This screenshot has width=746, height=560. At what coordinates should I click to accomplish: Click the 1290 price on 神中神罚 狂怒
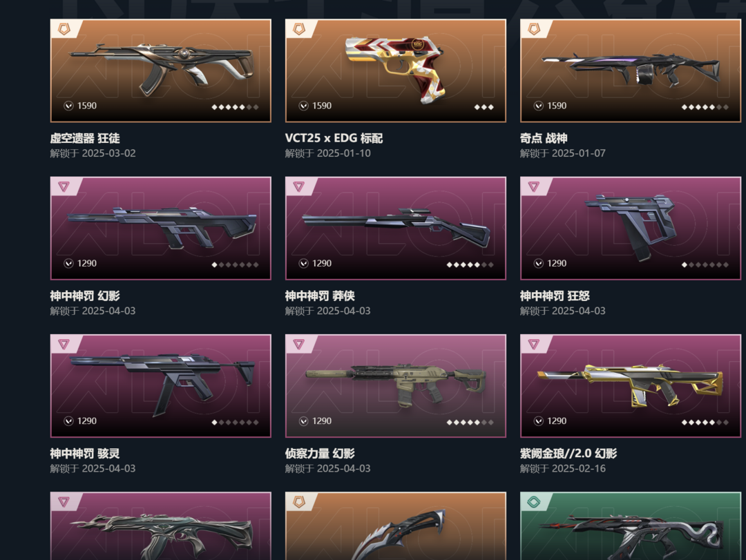point(557,263)
